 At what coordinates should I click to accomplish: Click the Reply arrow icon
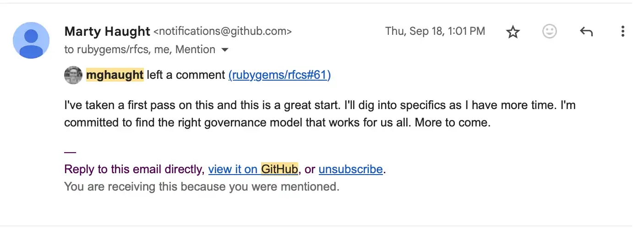(586, 31)
